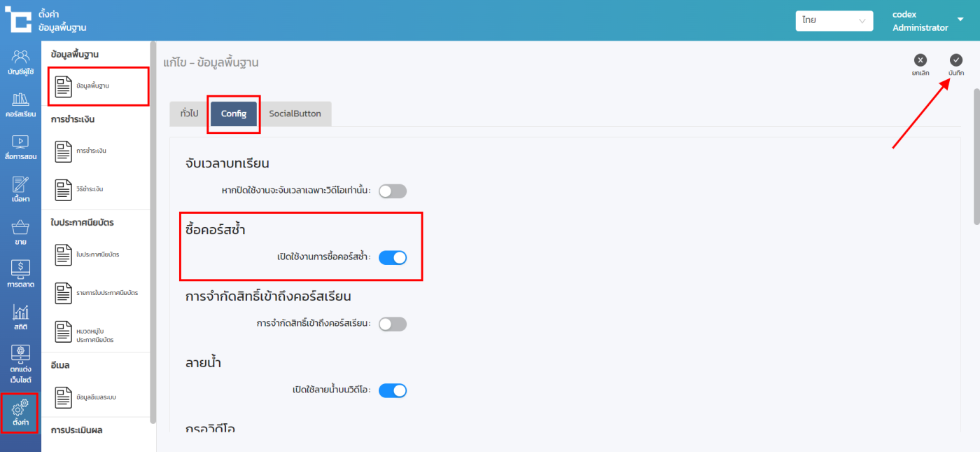Open the คอร์สเรียน courses sidebar icon
This screenshot has width=980, height=452.
20,104
